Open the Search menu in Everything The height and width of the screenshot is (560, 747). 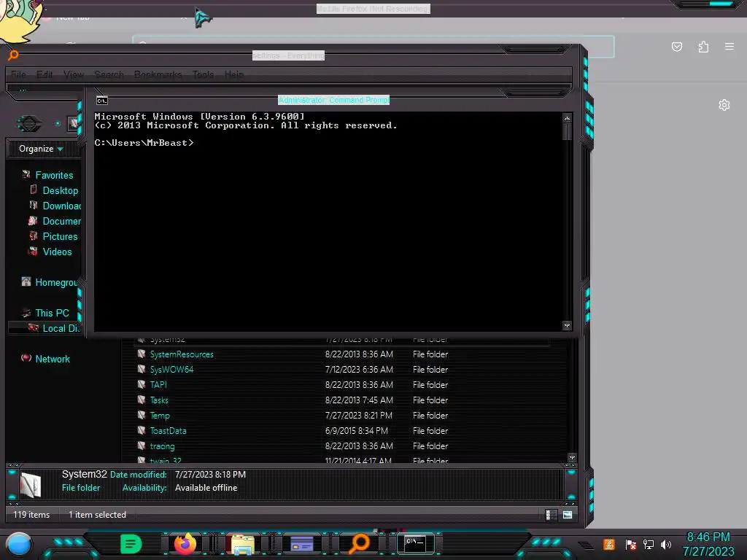tap(109, 75)
